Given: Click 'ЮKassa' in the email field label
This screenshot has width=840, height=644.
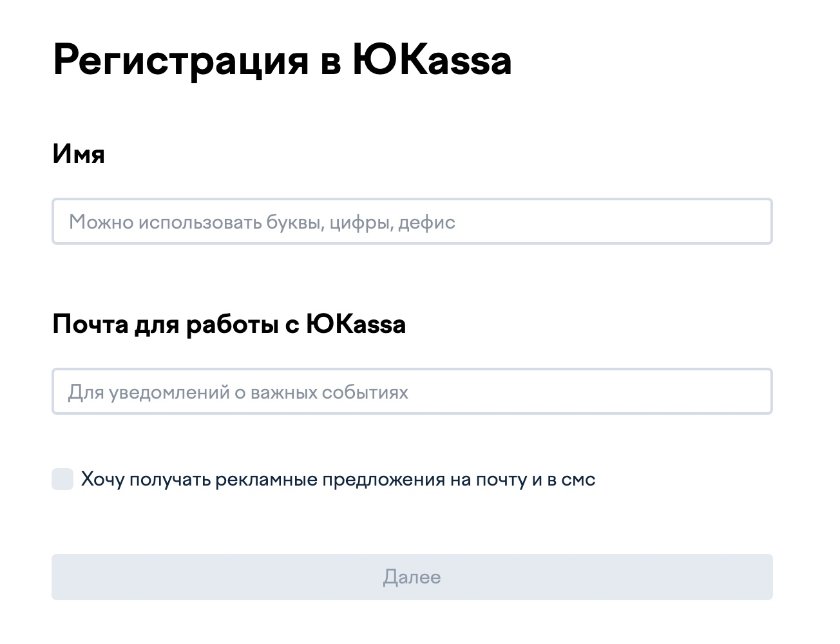Looking at the screenshot, I should click(356, 324).
